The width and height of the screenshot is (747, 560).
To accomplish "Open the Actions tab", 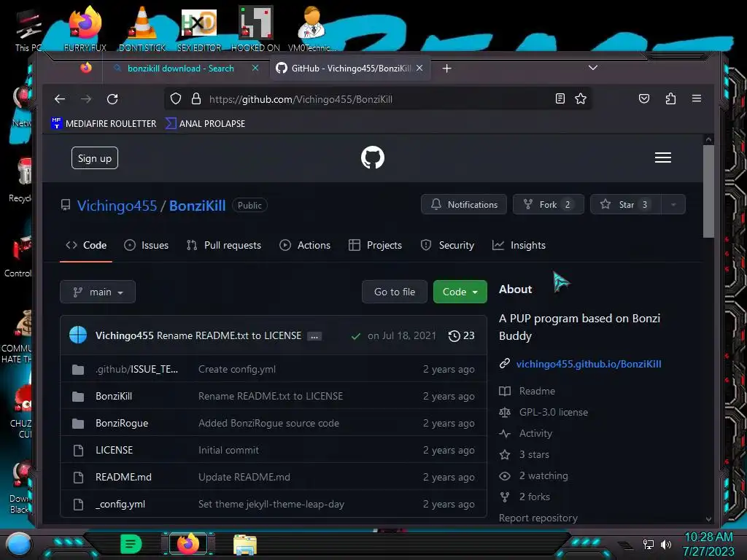I will (305, 245).
